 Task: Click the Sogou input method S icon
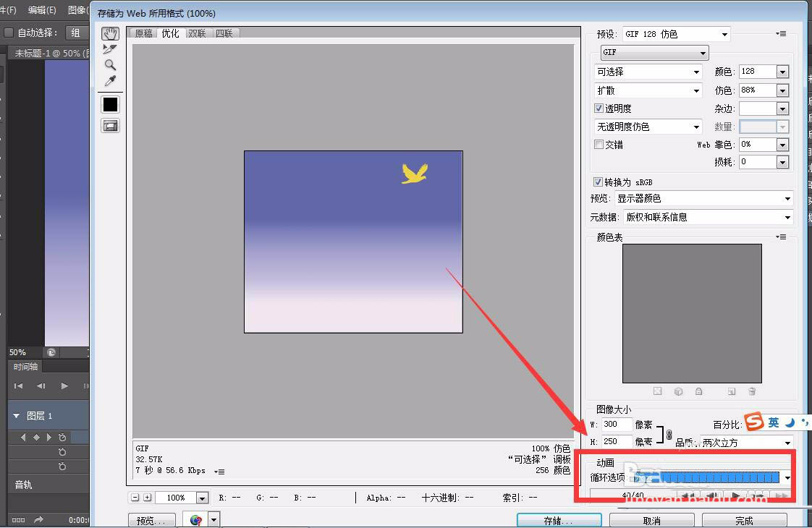pyautogui.click(x=754, y=422)
